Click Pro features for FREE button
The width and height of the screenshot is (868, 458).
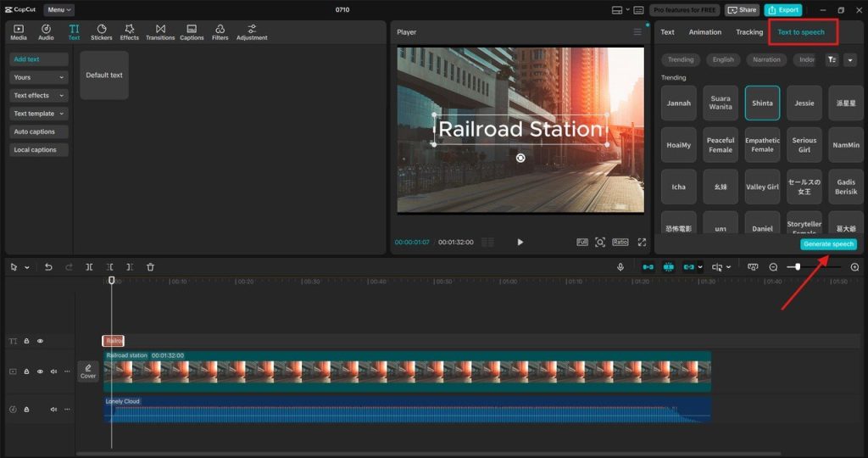click(684, 10)
